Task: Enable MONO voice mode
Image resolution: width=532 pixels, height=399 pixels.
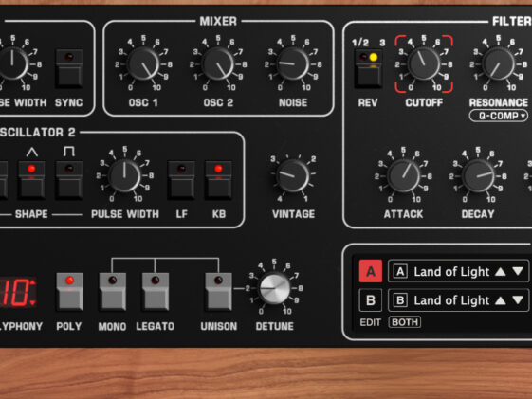Action: coord(113,292)
